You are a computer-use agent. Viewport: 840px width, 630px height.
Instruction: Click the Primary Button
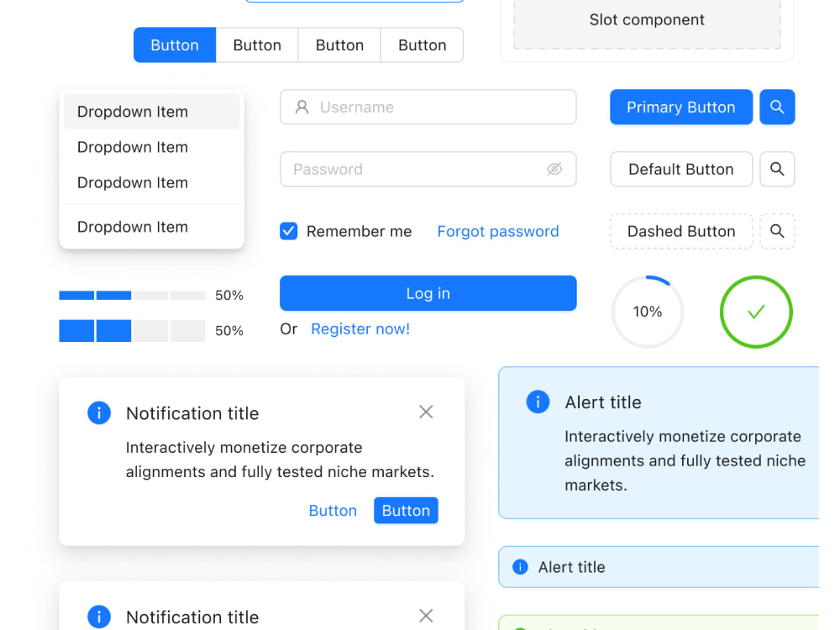coord(681,108)
